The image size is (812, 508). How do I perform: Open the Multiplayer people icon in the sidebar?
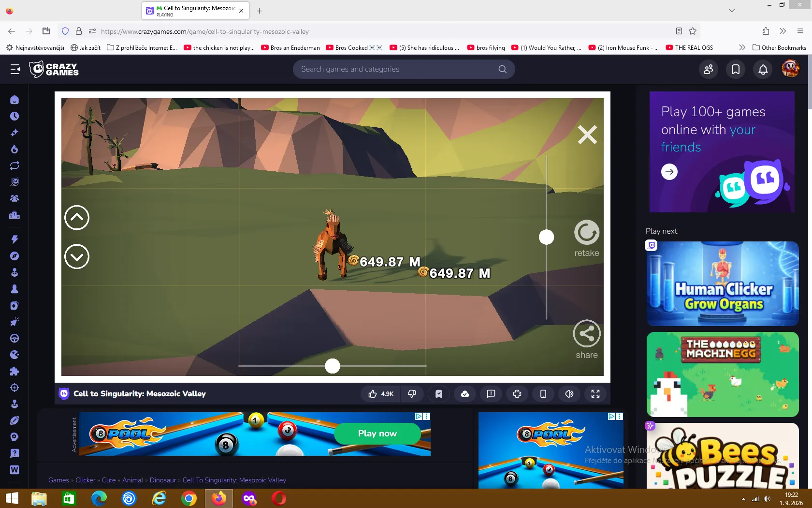(14, 198)
